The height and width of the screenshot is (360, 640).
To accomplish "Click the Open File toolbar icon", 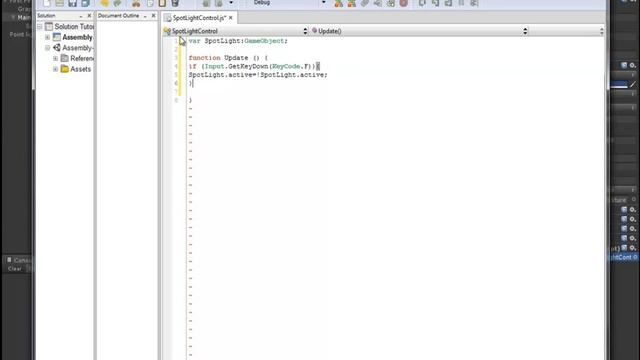I will pyautogui.click(x=60, y=3).
